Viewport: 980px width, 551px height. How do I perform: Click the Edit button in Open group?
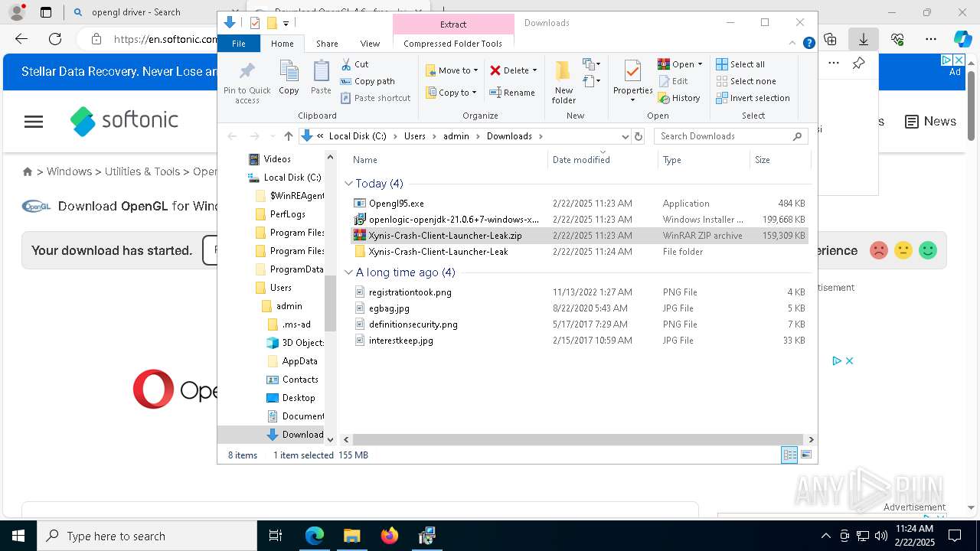coord(673,81)
